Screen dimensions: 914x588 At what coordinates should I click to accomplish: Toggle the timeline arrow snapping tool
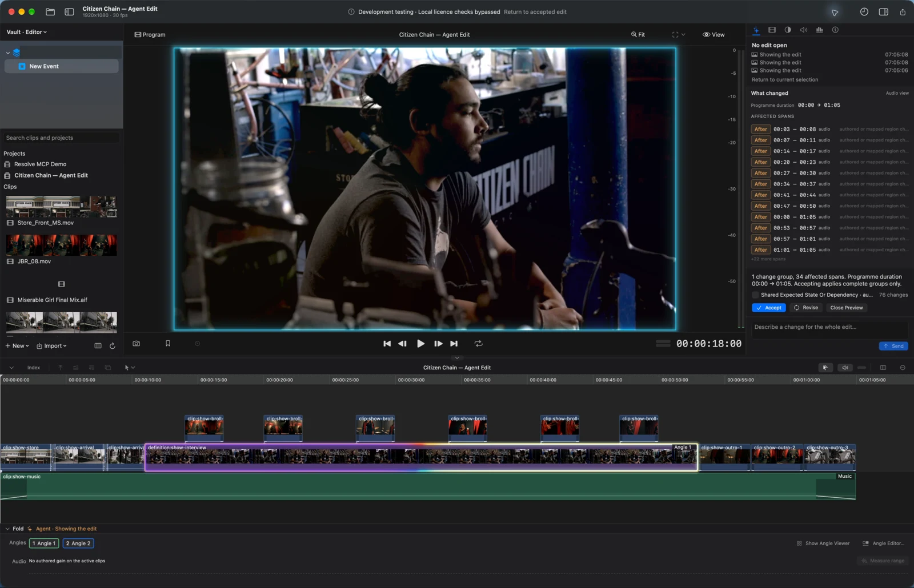825,368
